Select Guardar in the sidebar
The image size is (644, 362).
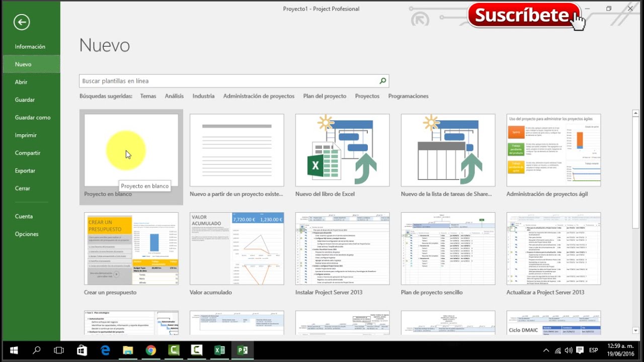coord(30,100)
